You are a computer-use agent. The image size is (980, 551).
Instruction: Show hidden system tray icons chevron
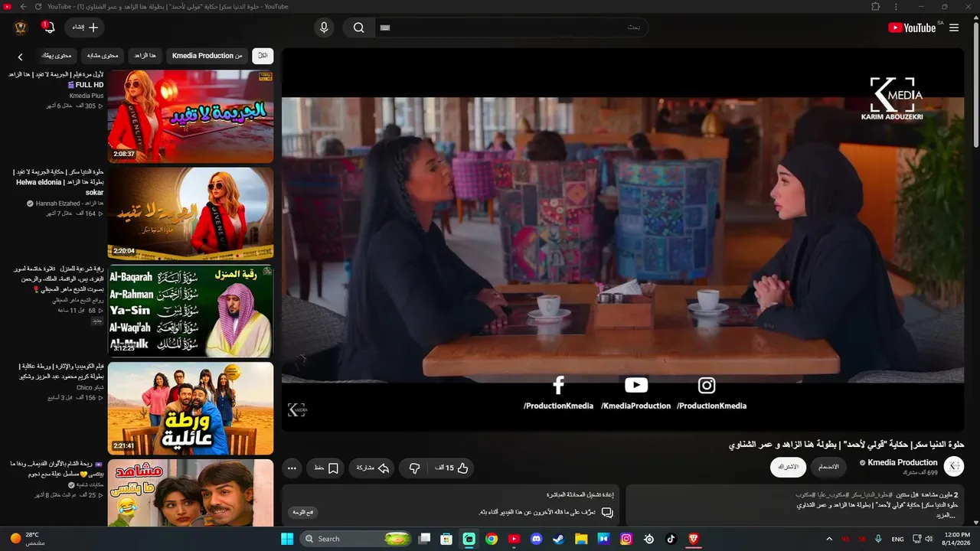tap(829, 539)
